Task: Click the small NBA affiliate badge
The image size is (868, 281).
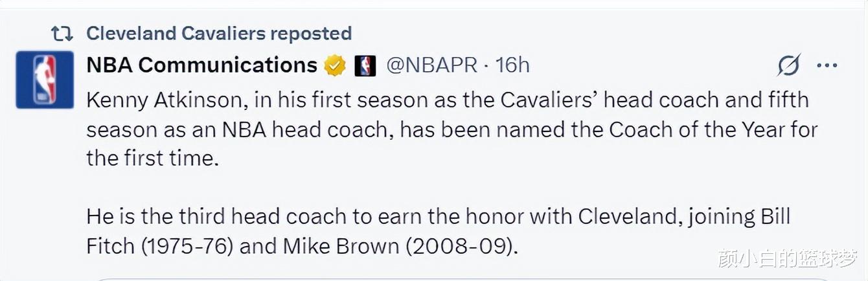Action: tap(365, 65)
